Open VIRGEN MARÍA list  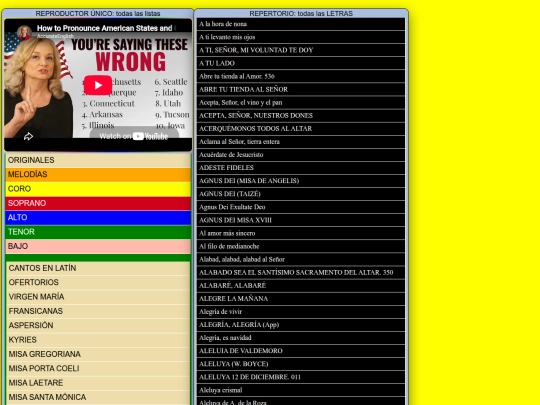click(98, 297)
